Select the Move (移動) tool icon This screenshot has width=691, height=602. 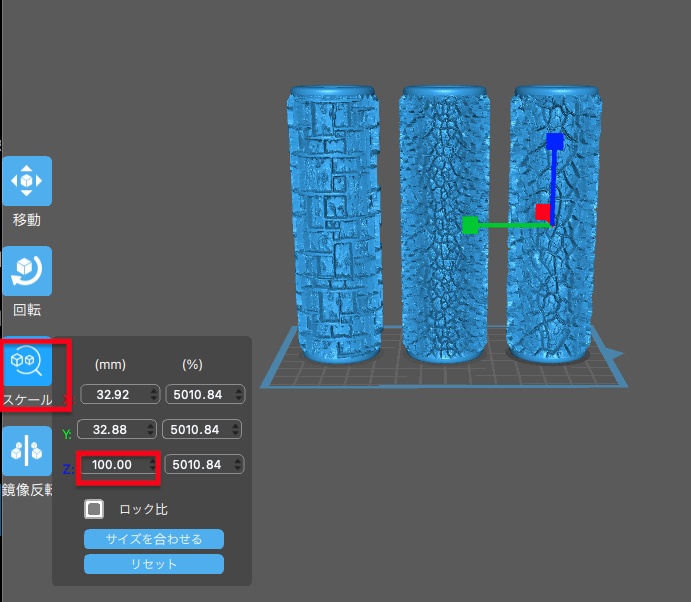[x=27, y=181]
